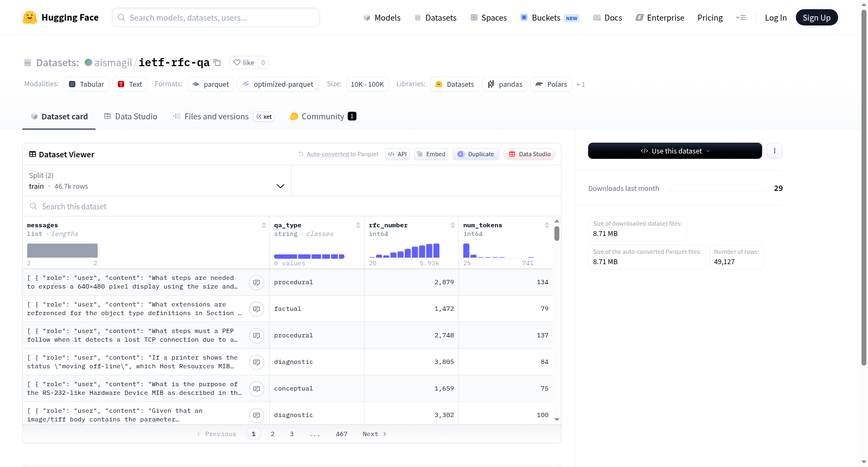This screenshot has width=868, height=467.
Task: Select the parquet format tag
Action: tap(210, 84)
